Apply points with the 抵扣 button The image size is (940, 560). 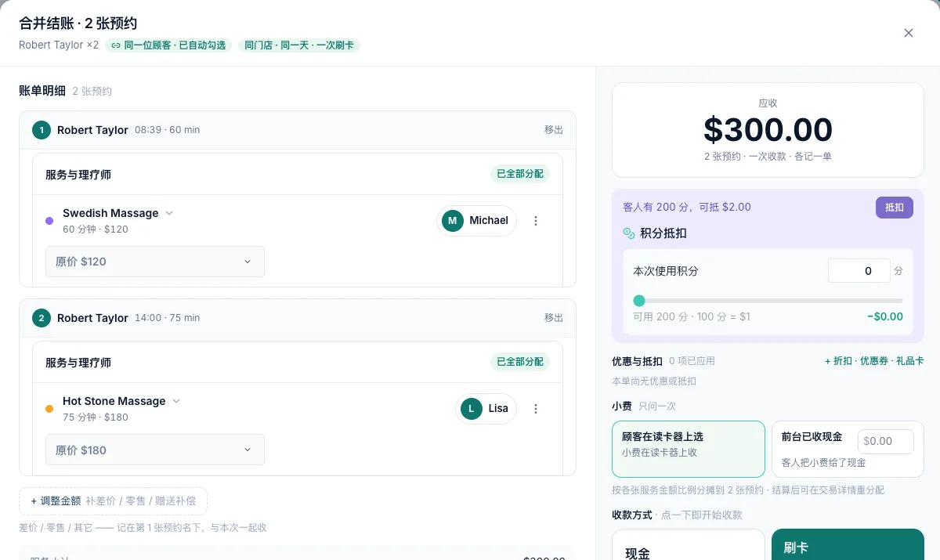tap(895, 208)
